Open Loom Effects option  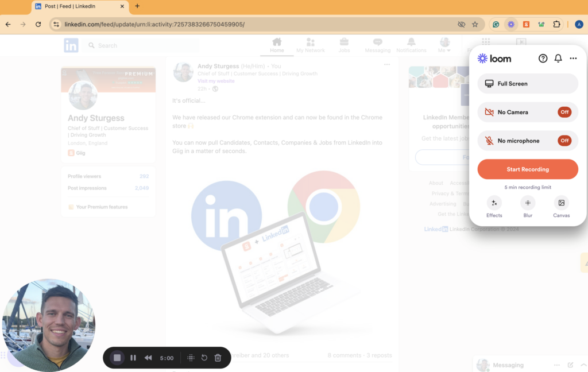click(494, 207)
